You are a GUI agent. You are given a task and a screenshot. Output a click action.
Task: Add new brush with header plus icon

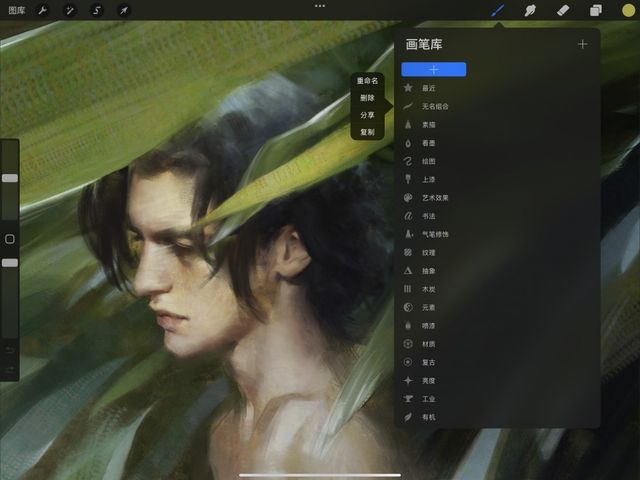pos(582,44)
